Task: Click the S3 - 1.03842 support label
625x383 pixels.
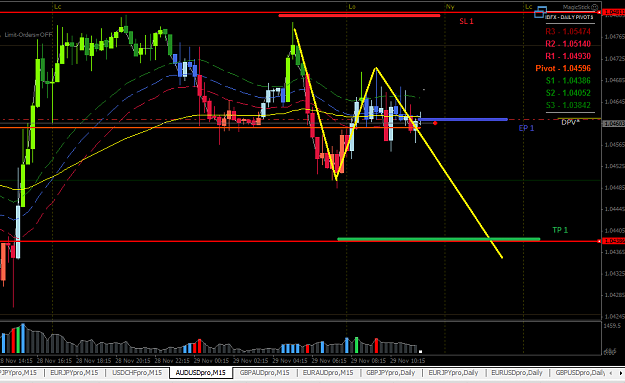Action: click(568, 105)
